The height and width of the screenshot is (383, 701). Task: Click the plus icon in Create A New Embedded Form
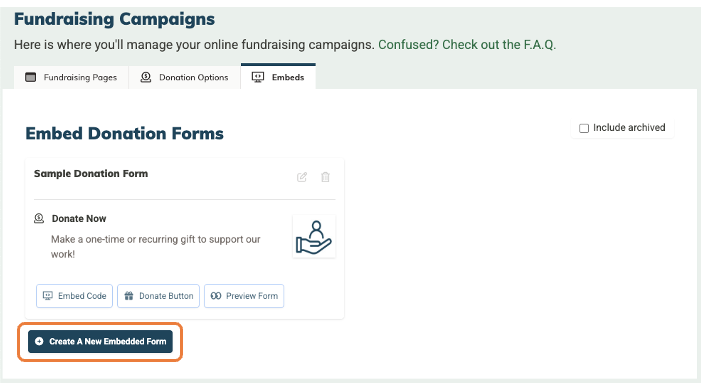tap(39, 341)
